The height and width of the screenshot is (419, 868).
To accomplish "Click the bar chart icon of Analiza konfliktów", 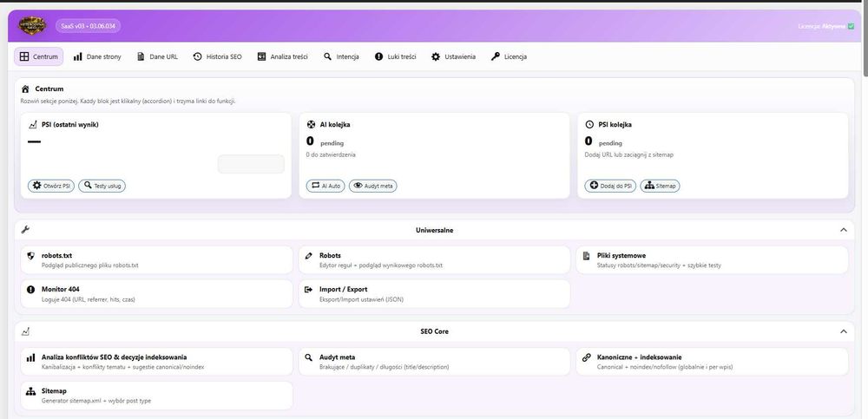I will 31,357.
